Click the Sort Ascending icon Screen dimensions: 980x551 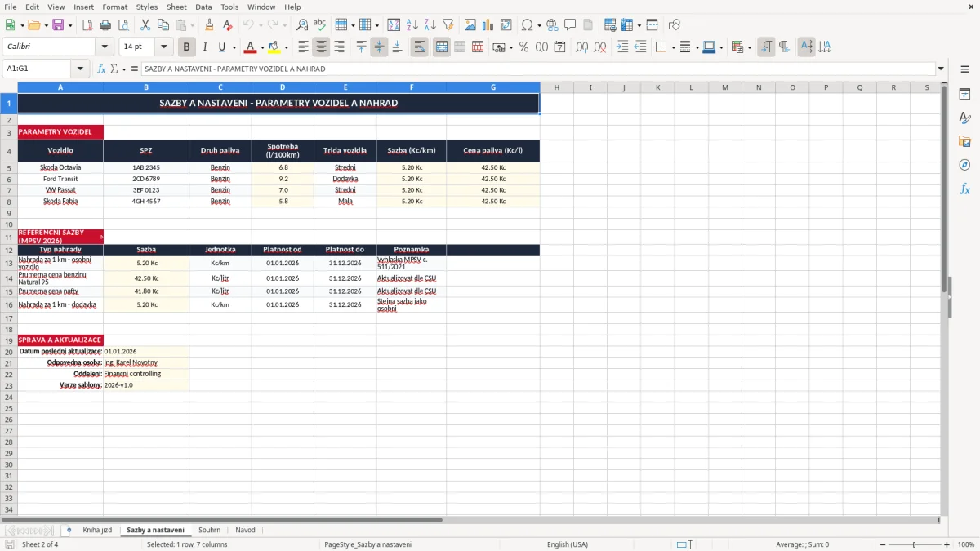(x=412, y=25)
